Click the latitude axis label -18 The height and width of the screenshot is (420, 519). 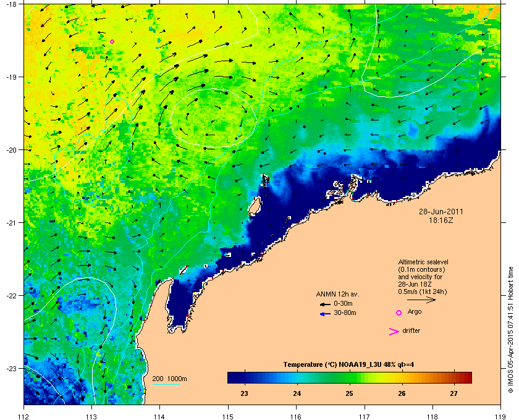(12, 4)
